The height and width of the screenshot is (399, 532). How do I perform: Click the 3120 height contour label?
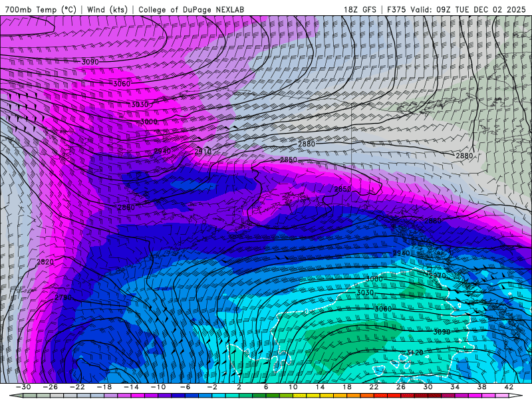pyautogui.click(x=414, y=352)
